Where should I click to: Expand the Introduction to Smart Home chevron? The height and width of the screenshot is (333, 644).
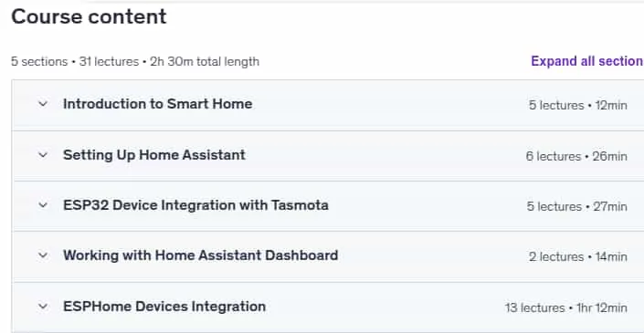[43, 104]
